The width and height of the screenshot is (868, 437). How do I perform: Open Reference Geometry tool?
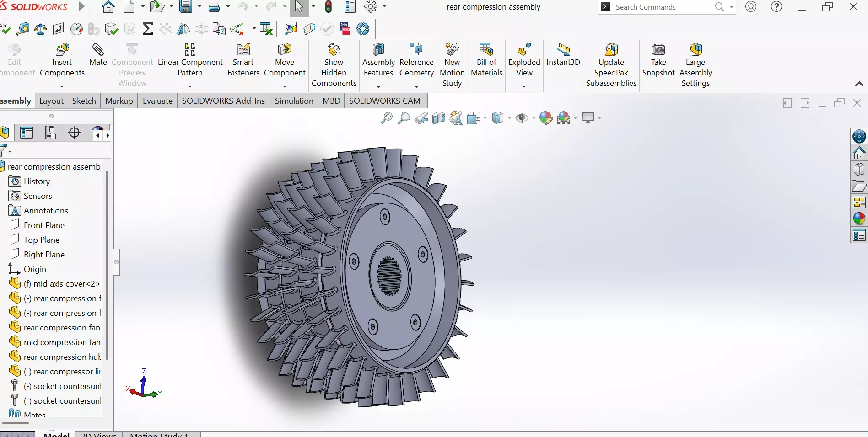416,61
